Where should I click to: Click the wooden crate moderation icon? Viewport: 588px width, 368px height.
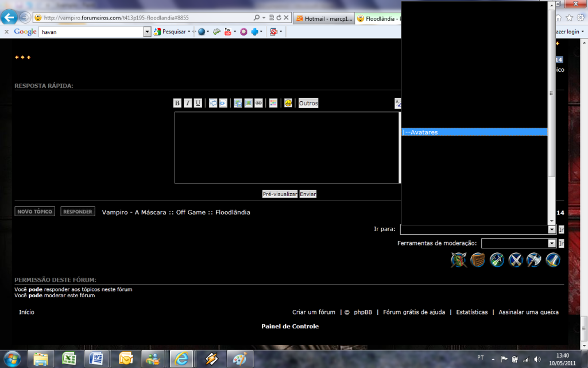click(478, 260)
